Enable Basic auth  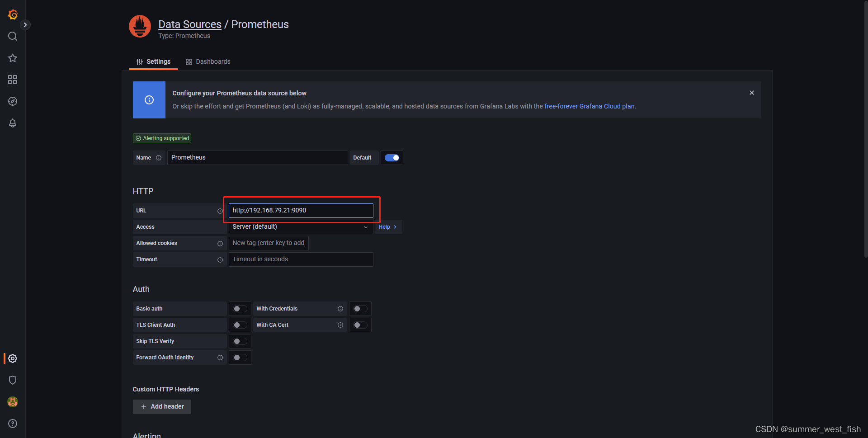click(x=240, y=308)
